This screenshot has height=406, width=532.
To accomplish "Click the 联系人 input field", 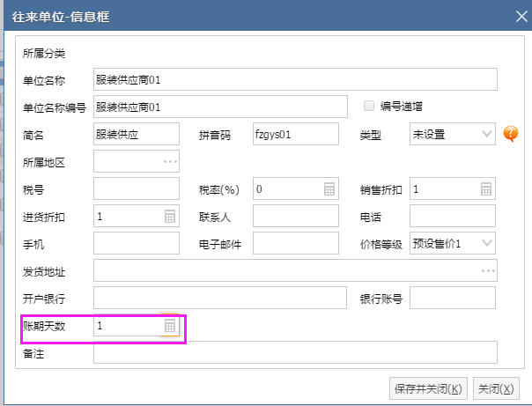I will [x=296, y=216].
